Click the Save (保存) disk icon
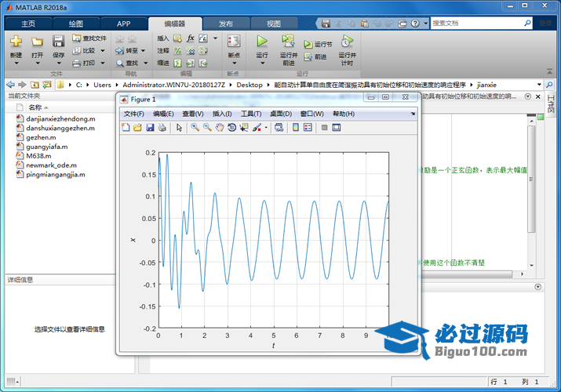The height and width of the screenshot is (392, 561). [x=58, y=42]
